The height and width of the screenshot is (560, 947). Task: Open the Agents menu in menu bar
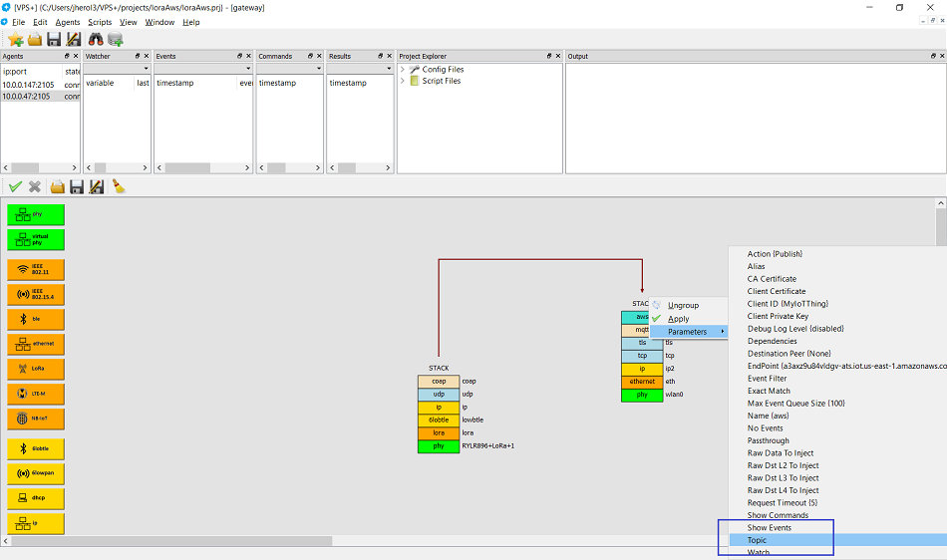click(68, 22)
